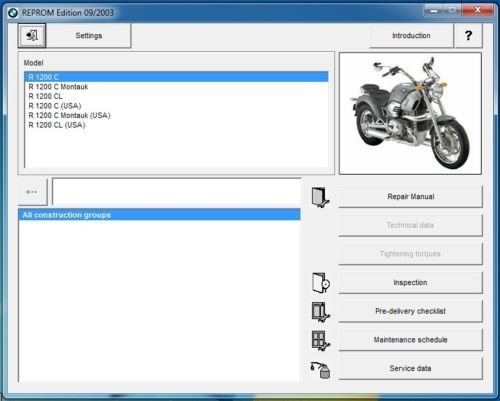The image size is (500, 401).
Task: Open the Settings button
Action: (x=89, y=35)
